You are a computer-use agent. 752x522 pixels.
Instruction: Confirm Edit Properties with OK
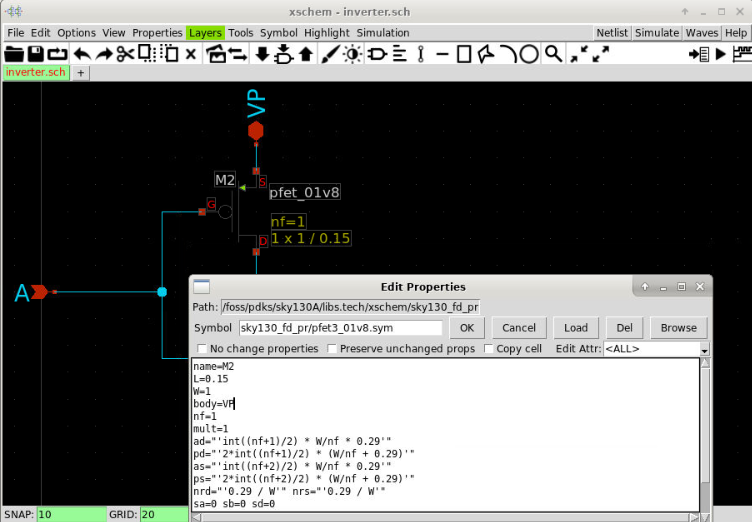(x=467, y=328)
